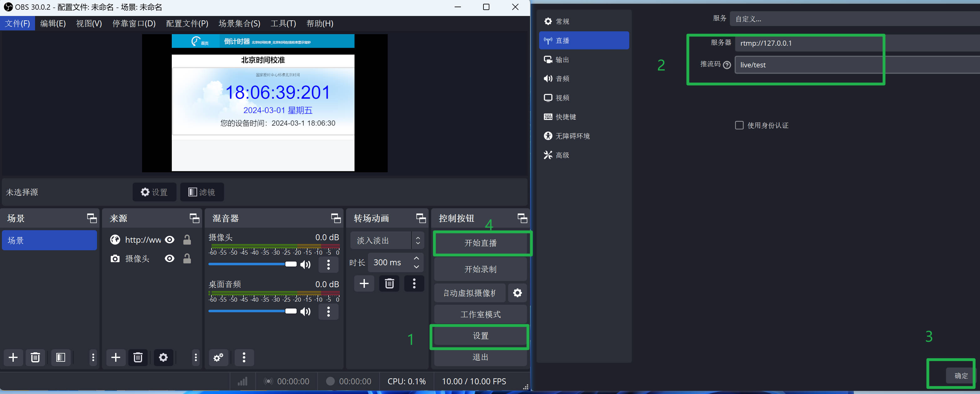Add a new scene with plus icon
The width and height of the screenshot is (980, 394).
click(x=13, y=357)
